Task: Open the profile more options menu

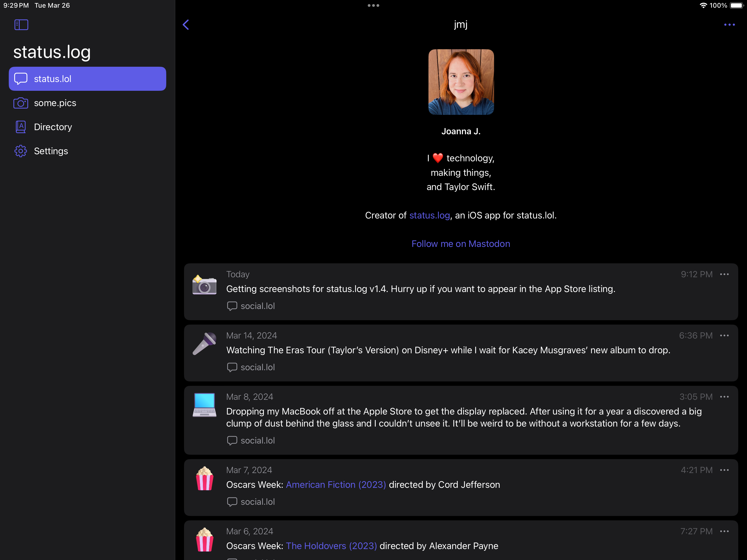Action: pos(729,25)
